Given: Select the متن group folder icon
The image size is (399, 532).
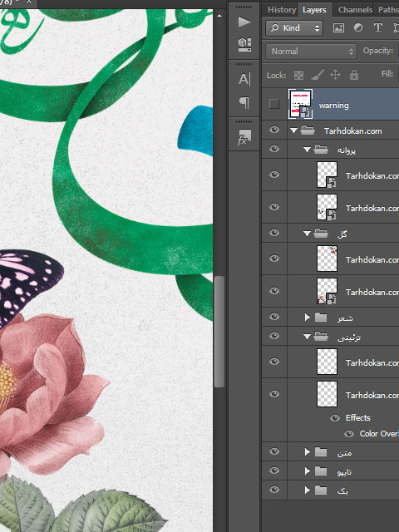Looking at the screenshot, I should [x=321, y=452].
